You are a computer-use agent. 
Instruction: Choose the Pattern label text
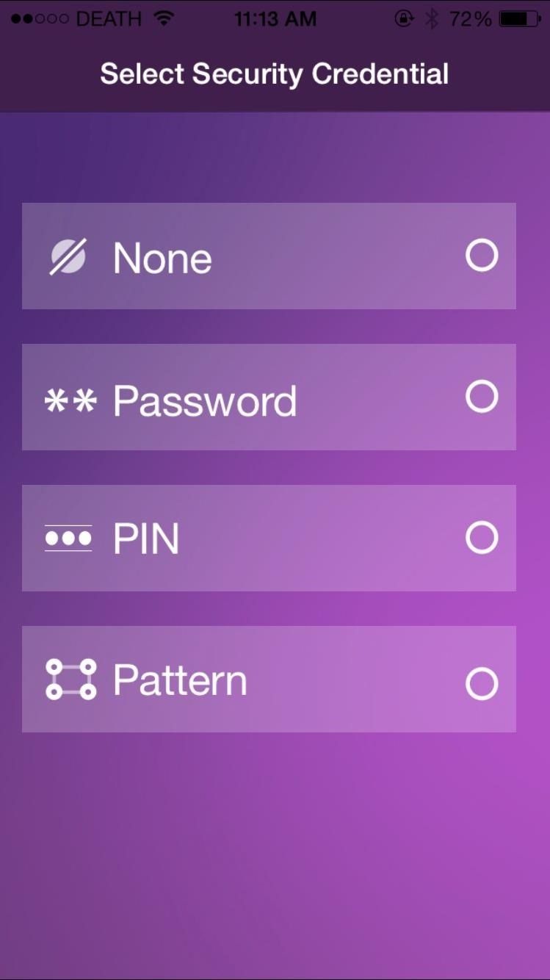coord(180,680)
